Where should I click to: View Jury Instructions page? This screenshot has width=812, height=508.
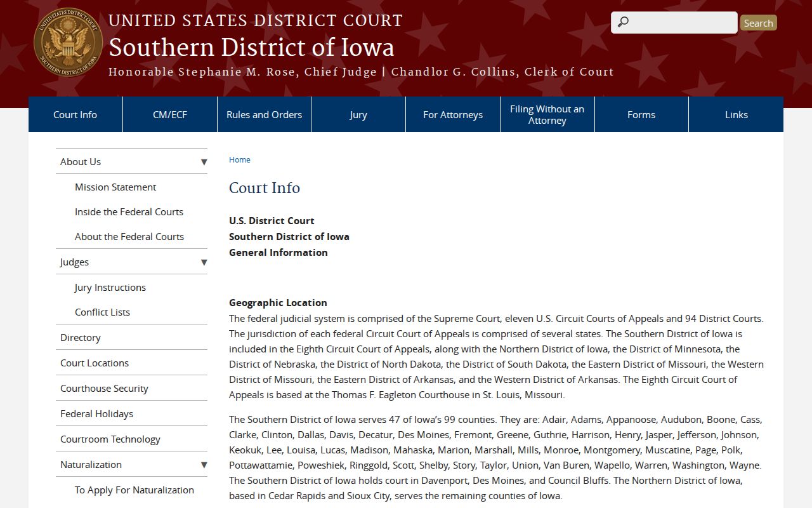click(110, 287)
